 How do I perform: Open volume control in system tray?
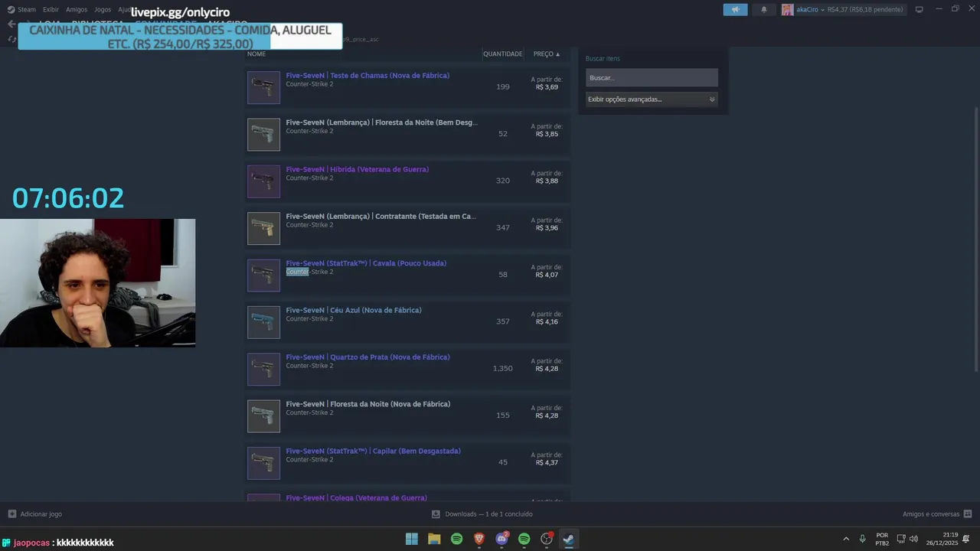(913, 539)
